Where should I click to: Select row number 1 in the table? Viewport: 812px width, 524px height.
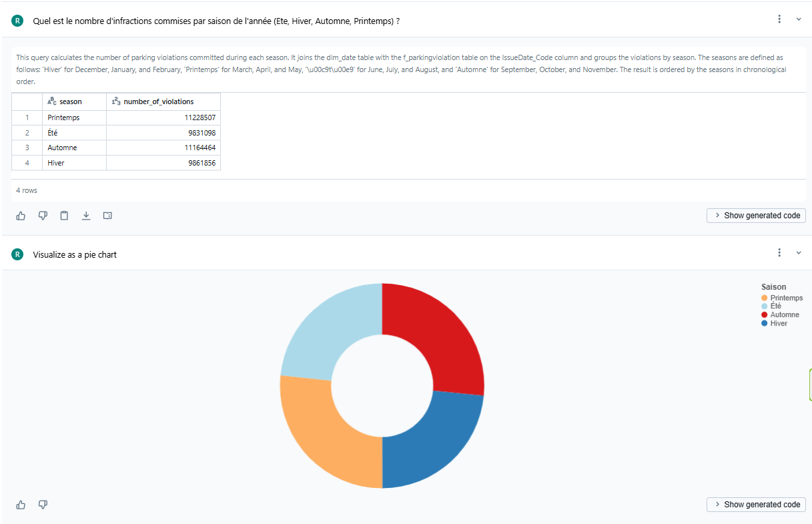(x=27, y=117)
